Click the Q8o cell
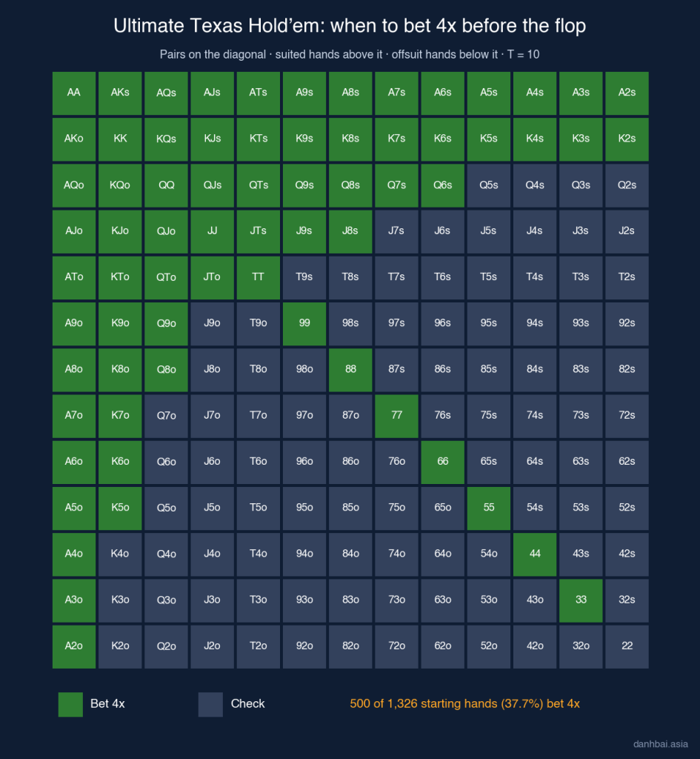Image resolution: width=700 pixels, height=759 pixels. tap(166, 370)
